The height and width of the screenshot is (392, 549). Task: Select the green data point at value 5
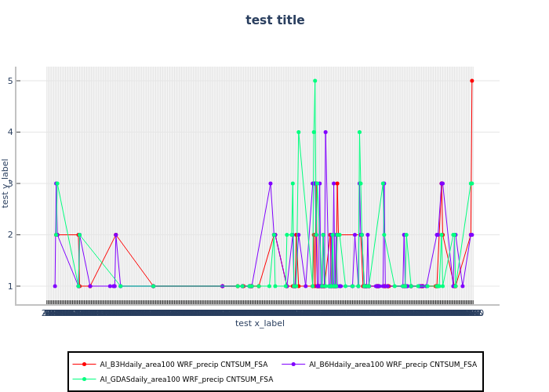coord(314,81)
